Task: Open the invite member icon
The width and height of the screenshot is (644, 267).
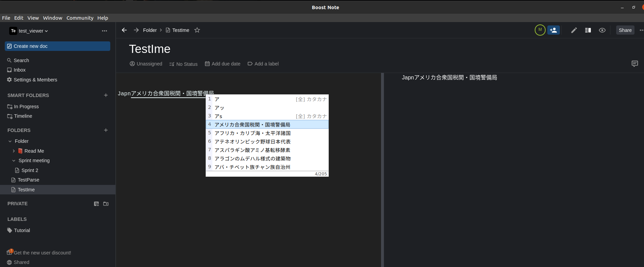Action: [553, 30]
